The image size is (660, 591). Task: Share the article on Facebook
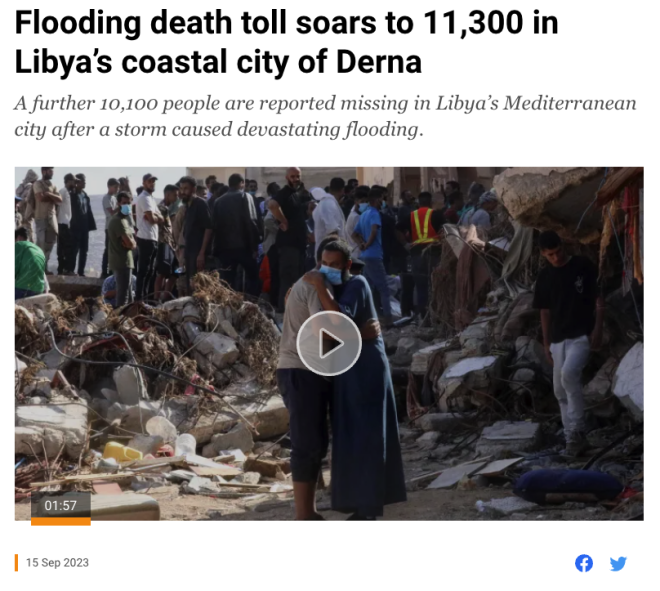point(584,563)
